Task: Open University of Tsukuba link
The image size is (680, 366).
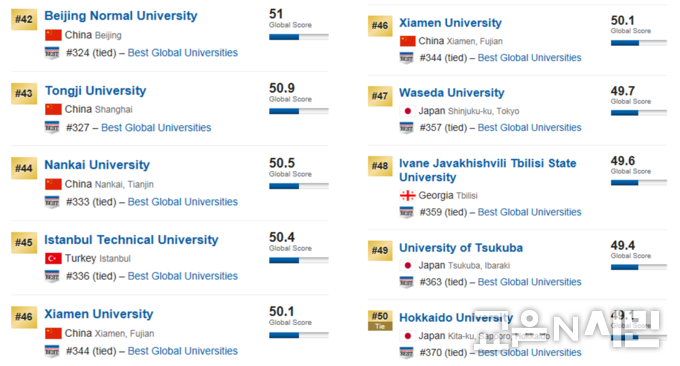Action: tap(461, 248)
